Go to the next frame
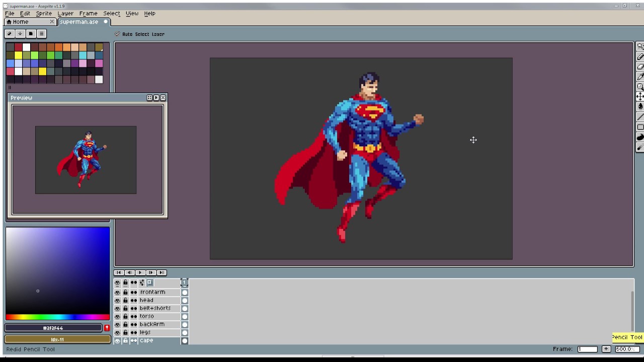This screenshot has height=362, width=644. coord(151,273)
